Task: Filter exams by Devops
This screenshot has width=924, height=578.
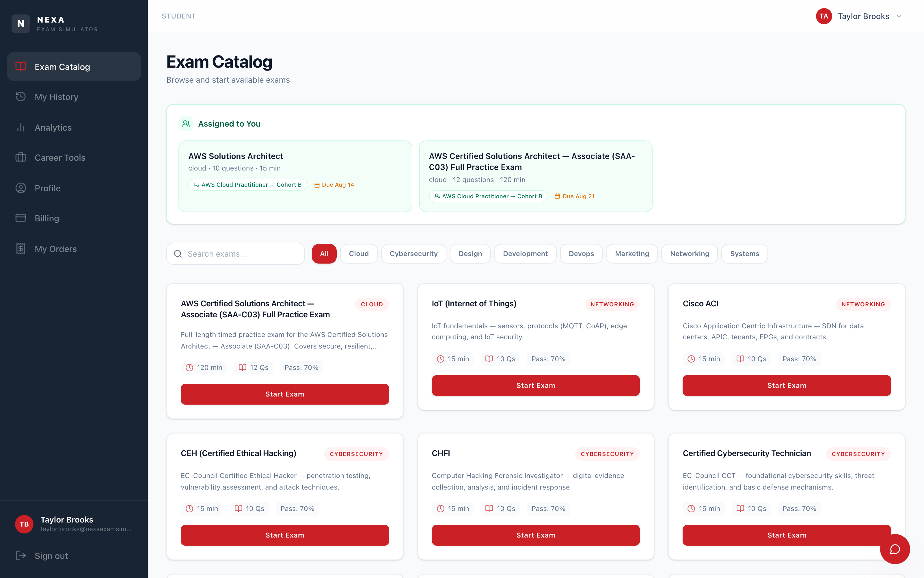Action: coord(582,254)
